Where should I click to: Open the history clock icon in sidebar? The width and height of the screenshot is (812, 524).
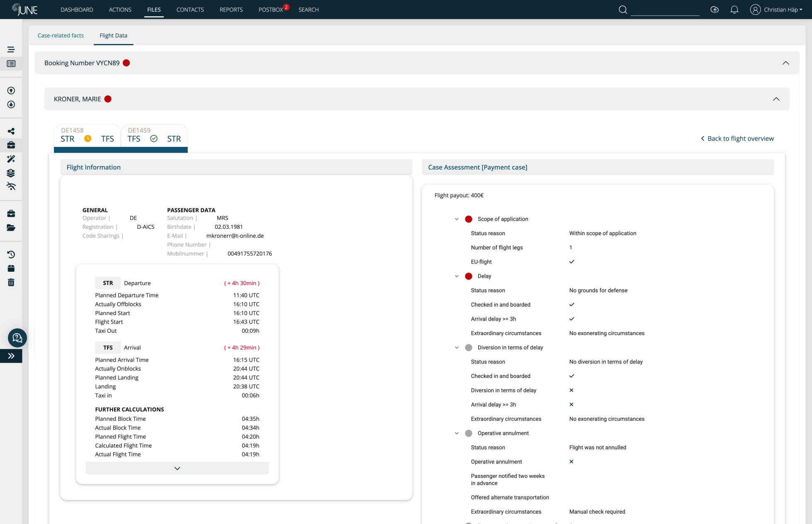coord(11,254)
